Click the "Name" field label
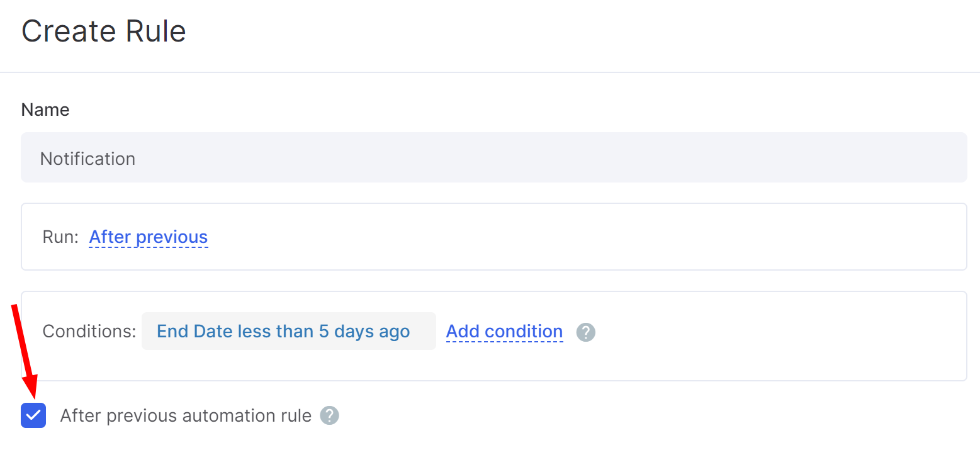 click(x=45, y=110)
